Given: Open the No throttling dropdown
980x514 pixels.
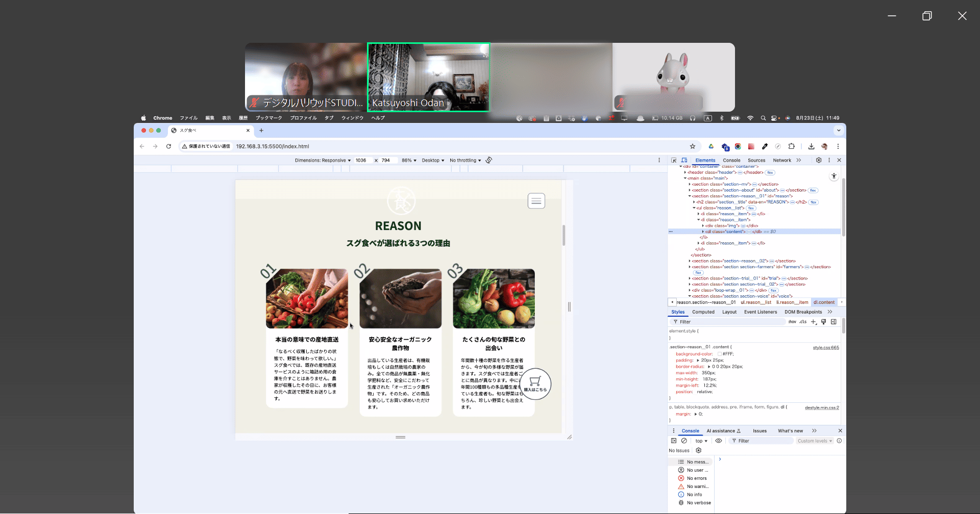Looking at the screenshot, I should pyautogui.click(x=465, y=160).
